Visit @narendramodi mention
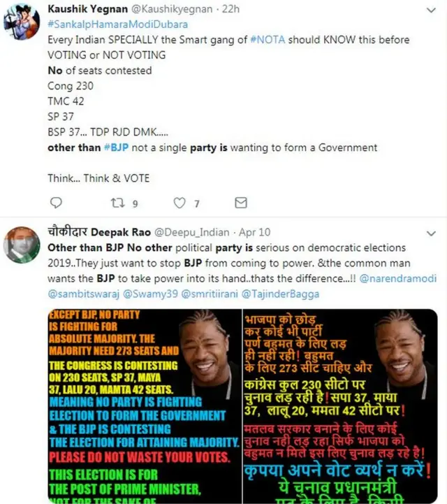Screen dimensions: 447x504 pos(398,278)
